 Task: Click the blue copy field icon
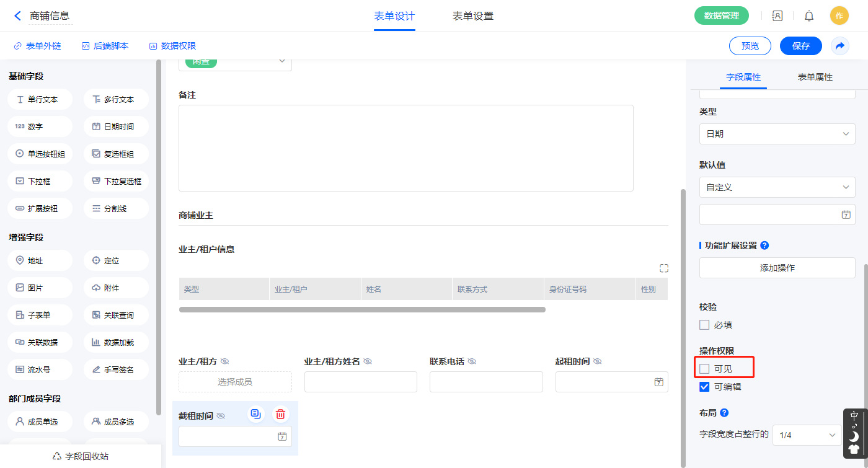[255, 414]
